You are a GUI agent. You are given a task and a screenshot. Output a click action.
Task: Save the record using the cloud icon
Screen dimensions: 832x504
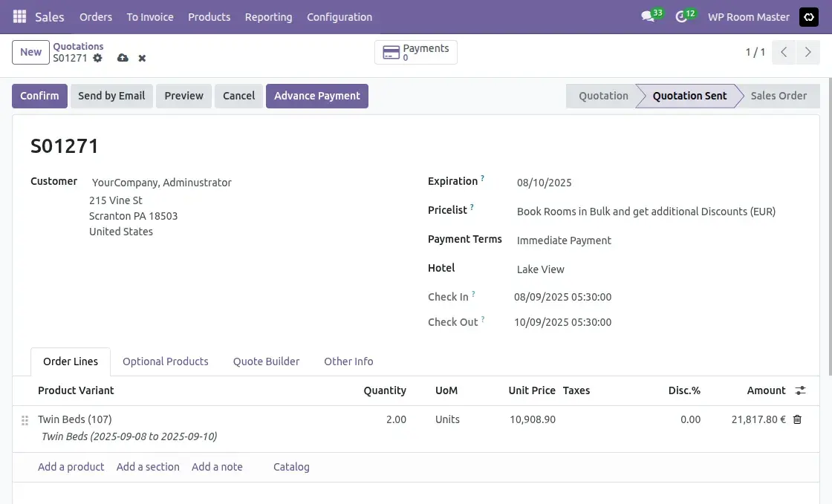(123, 58)
